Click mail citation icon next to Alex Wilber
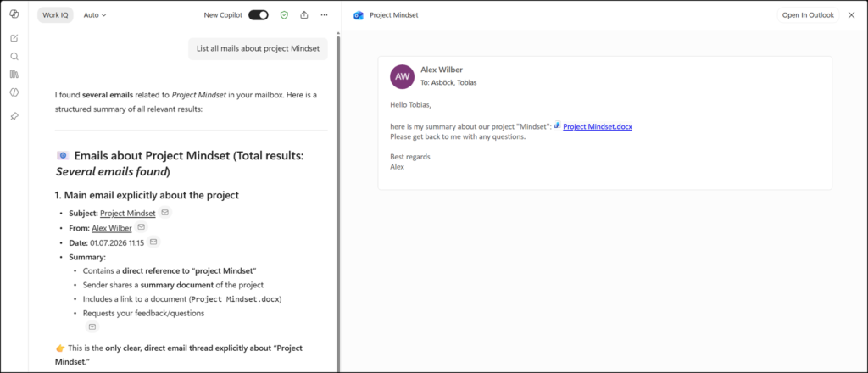 pyautogui.click(x=142, y=227)
